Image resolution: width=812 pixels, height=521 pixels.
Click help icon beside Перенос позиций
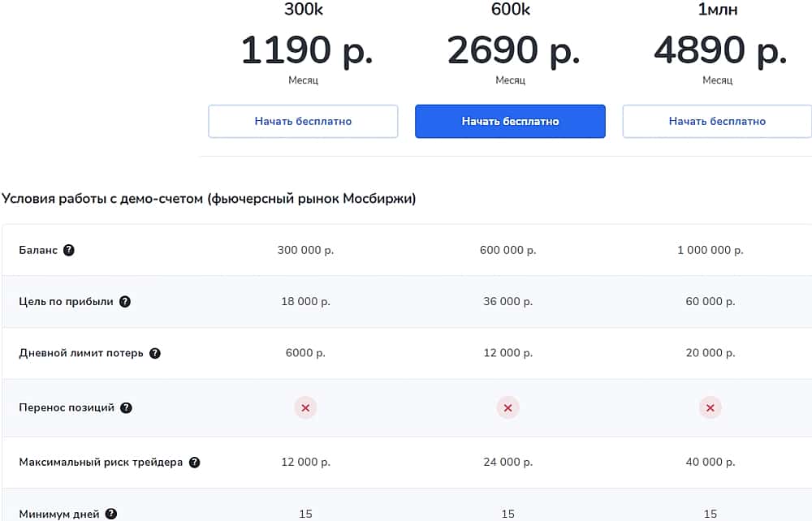click(x=126, y=407)
